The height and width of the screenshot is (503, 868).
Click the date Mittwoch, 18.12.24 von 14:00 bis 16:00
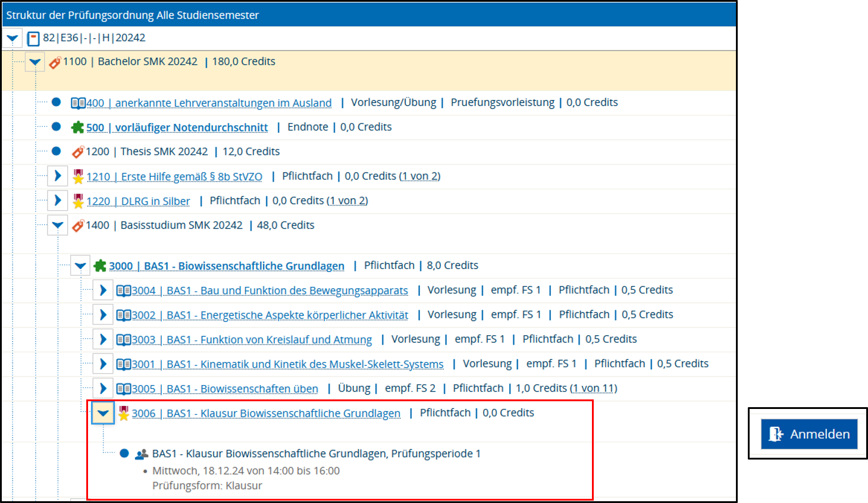(x=246, y=471)
